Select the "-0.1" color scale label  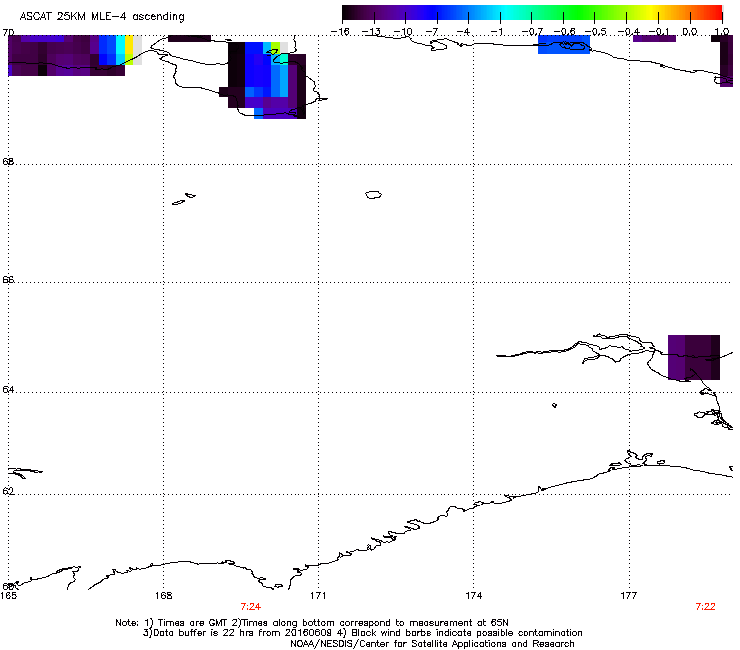tap(660, 32)
